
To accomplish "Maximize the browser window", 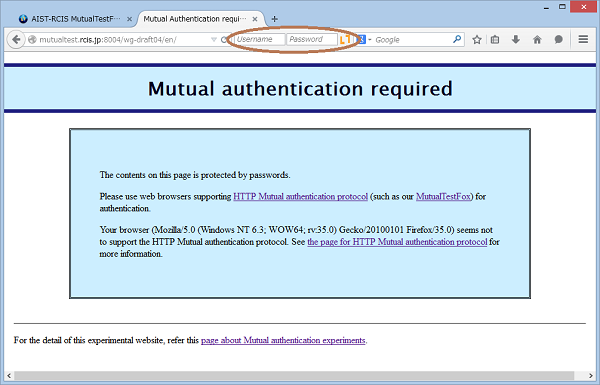I will tap(562, 7).
